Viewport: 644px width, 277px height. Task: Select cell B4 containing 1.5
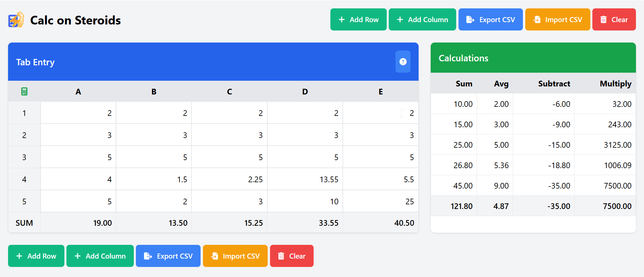tap(154, 179)
